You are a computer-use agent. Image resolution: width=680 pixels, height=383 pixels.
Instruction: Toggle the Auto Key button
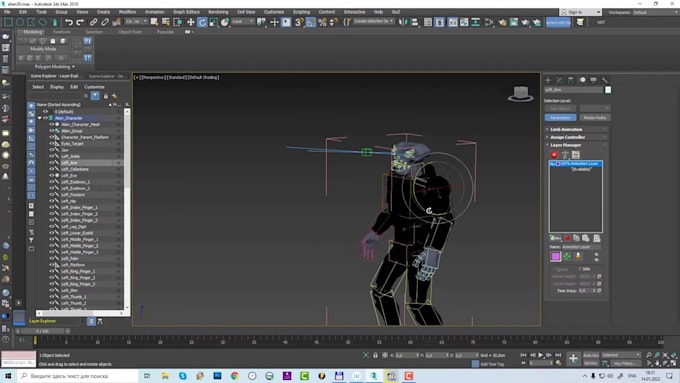point(591,355)
